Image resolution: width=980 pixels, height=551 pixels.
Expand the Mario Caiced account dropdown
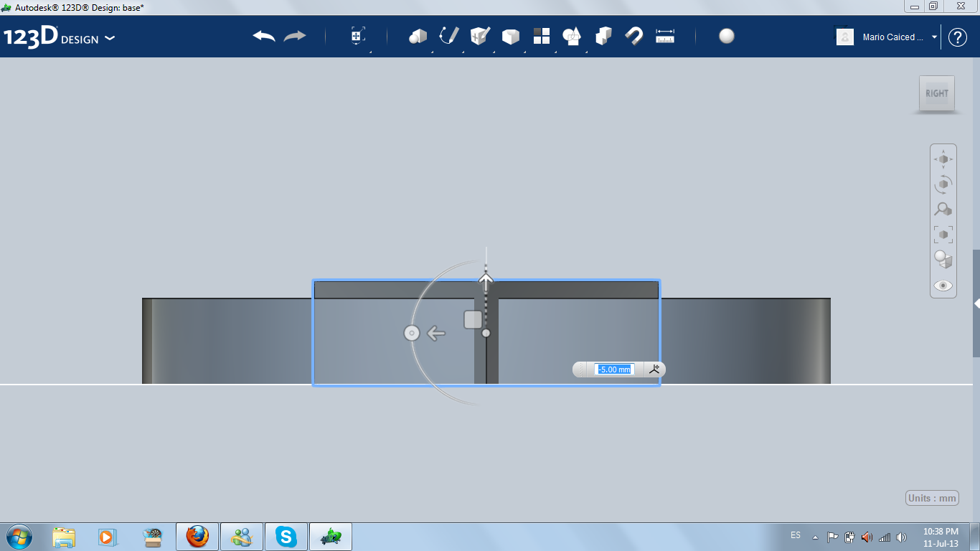(x=935, y=37)
